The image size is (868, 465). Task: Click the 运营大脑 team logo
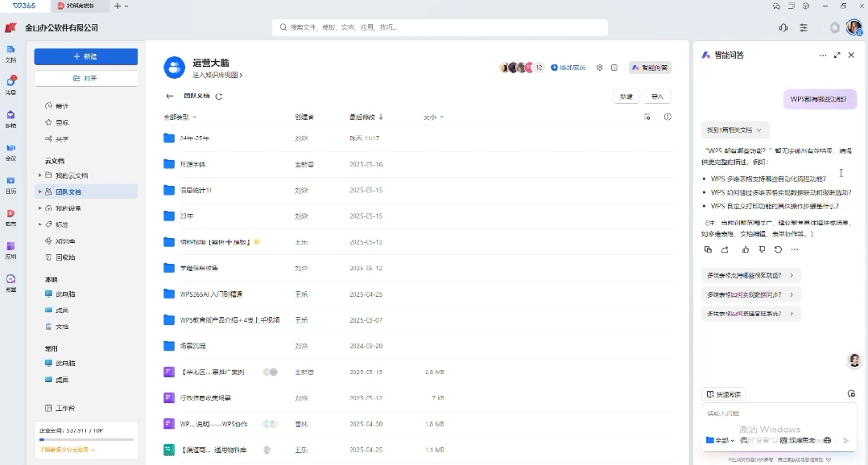pos(175,68)
